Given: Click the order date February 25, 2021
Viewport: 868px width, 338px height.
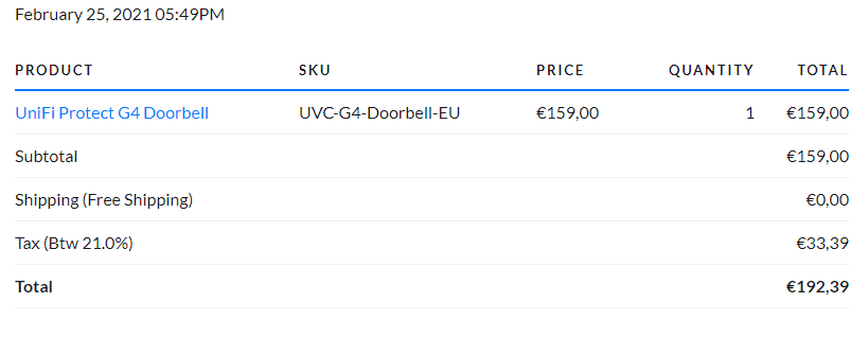Looking at the screenshot, I should pyautogui.click(x=83, y=15).
